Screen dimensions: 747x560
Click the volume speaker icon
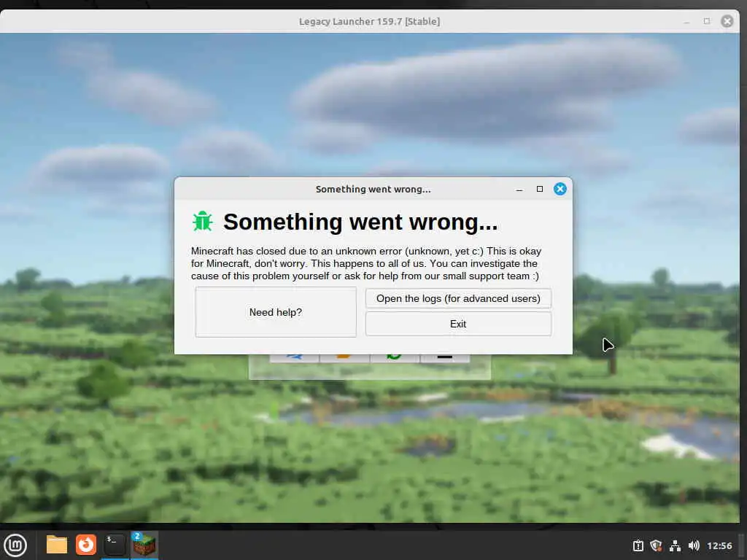(x=694, y=545)
